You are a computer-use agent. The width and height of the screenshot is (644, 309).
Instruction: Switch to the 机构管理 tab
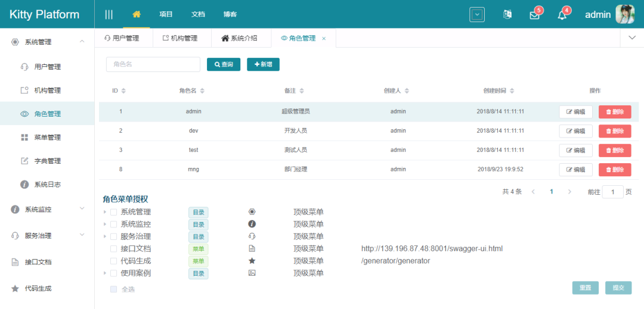click(180, 38)
